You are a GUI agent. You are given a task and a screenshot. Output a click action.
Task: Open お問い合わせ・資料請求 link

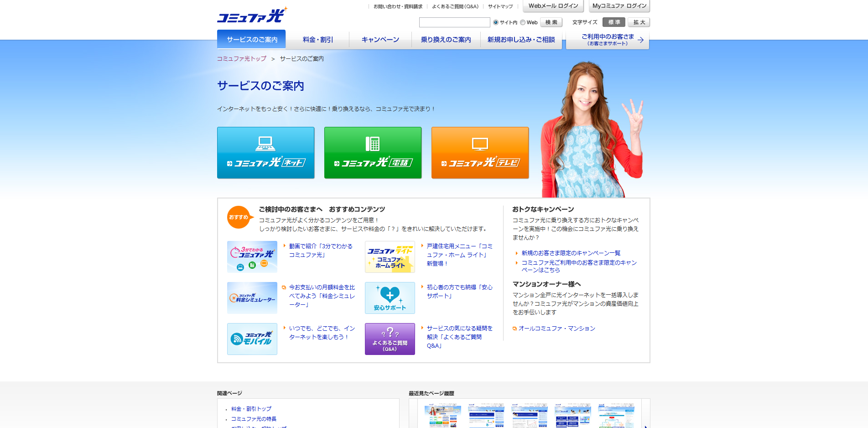click(x=398, y=6)
